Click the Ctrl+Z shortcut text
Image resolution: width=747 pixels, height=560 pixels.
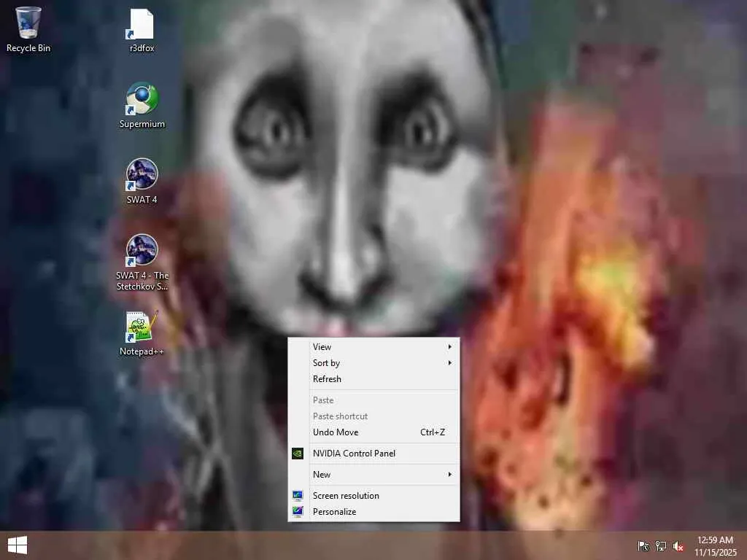coord(433,432)
